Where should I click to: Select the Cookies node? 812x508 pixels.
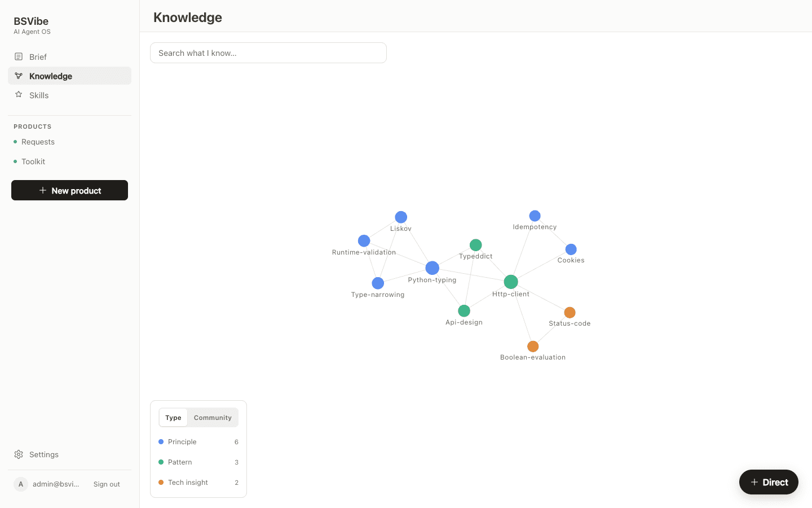click(x=571, y=249)
